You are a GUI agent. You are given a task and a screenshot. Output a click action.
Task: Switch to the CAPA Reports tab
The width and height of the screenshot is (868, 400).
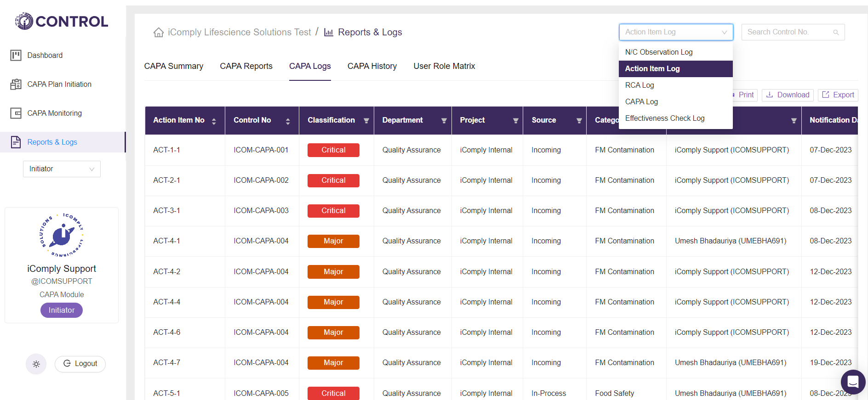(x=246, y=66)
